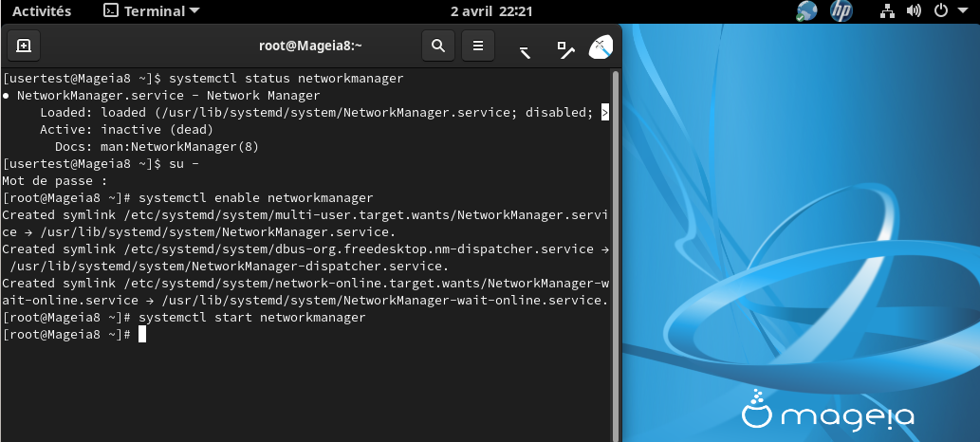Click the wired network icon in top bar
The image size is (980, 442).
point(887,10)
